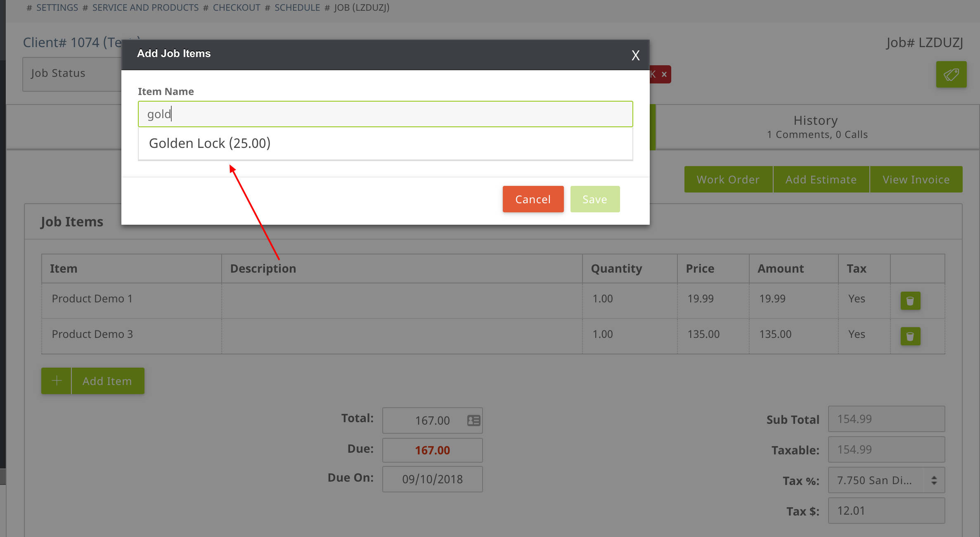
Task: Navigate to SCHEDULE in the breadcrumb
Action: pos(297,7)
